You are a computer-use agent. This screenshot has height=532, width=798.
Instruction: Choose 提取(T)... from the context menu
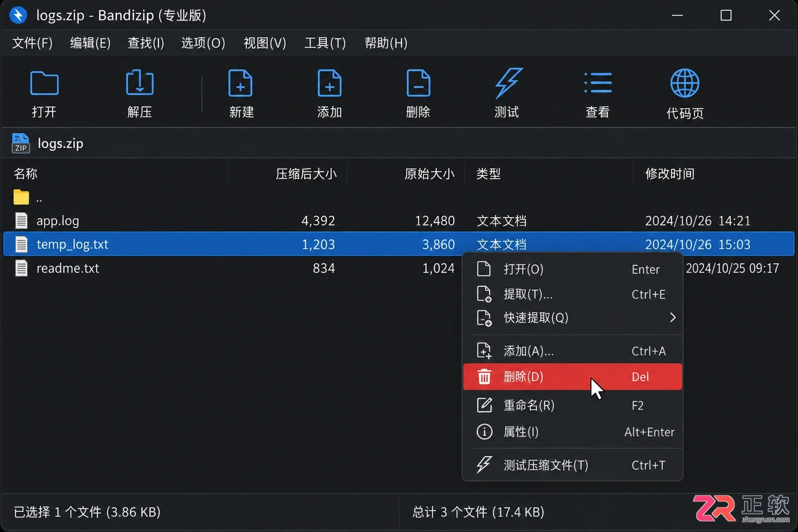point(572,294)
